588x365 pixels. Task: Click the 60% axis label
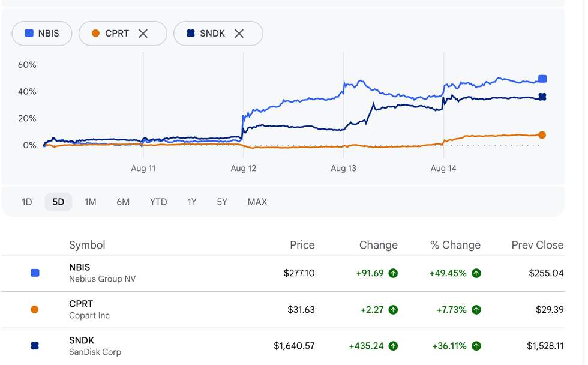[x=27, y=65]
